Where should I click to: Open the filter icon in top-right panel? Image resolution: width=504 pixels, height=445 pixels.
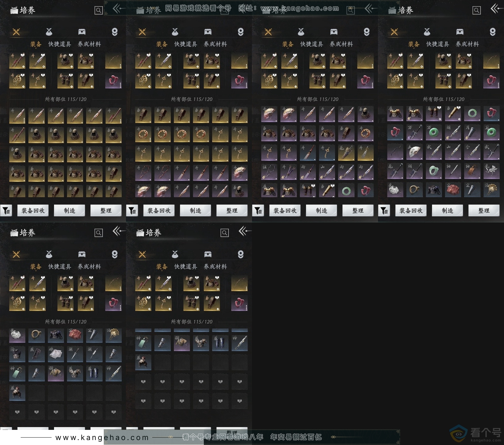click(x=384, y=211)
